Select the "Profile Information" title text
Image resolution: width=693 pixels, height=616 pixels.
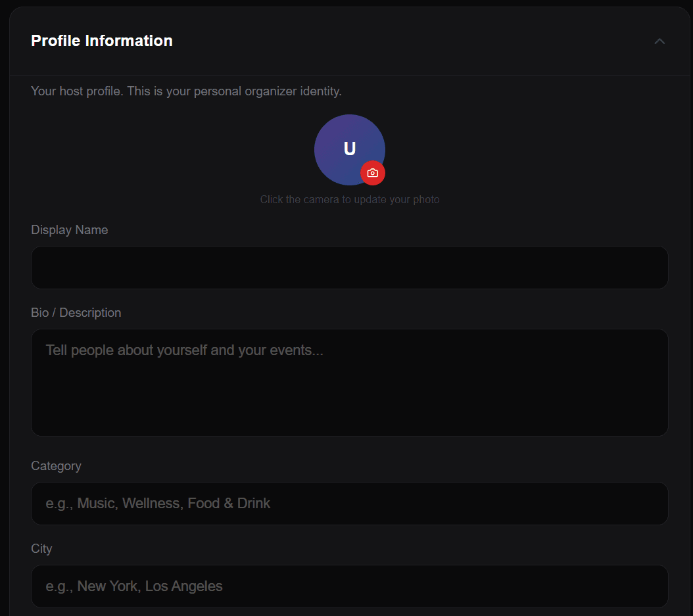coord(101,40)
